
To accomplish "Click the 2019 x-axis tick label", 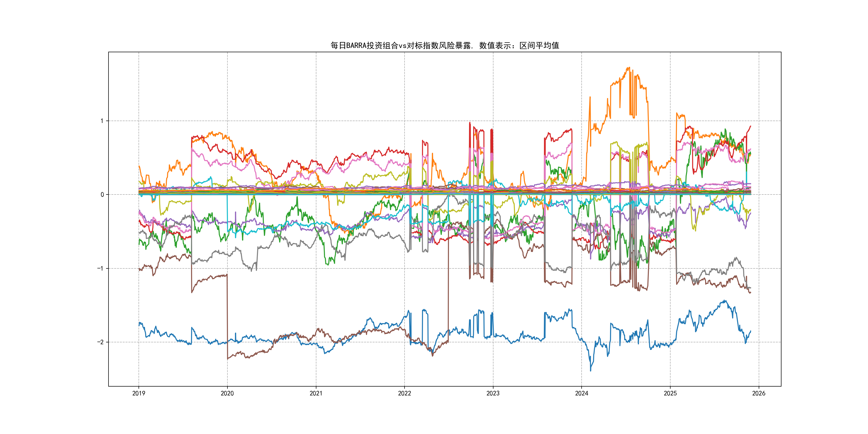I will [139, 393].
